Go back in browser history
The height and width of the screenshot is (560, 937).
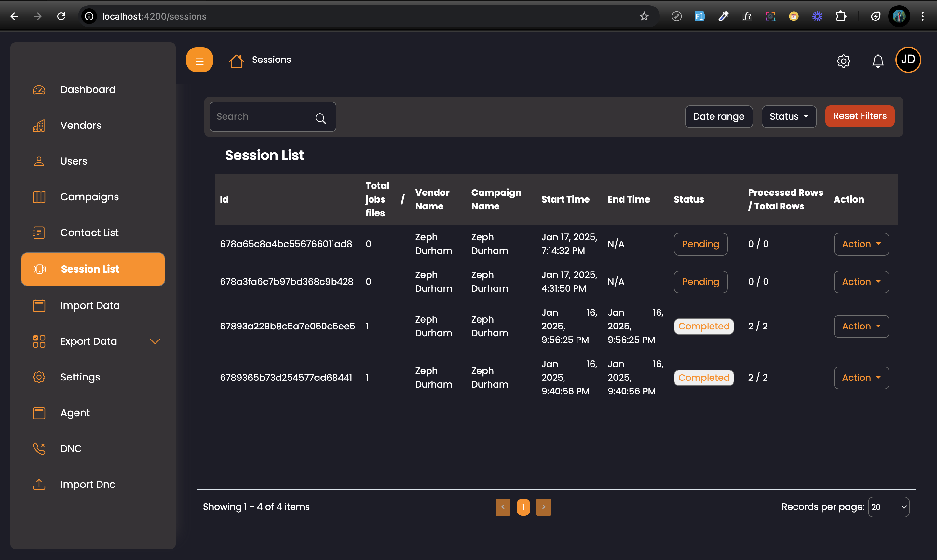tap(14, 16)
